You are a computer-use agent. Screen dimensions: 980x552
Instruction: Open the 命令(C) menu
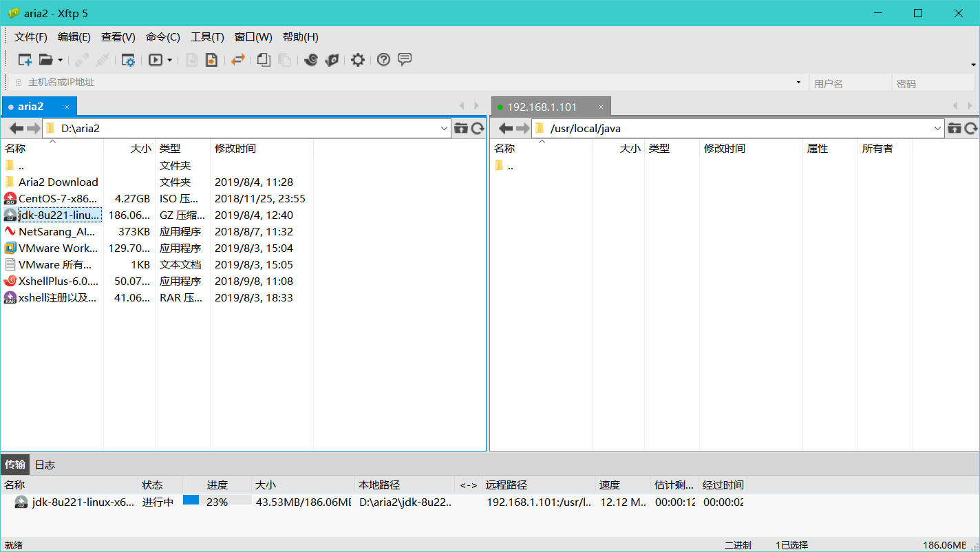tap(163, 37)
